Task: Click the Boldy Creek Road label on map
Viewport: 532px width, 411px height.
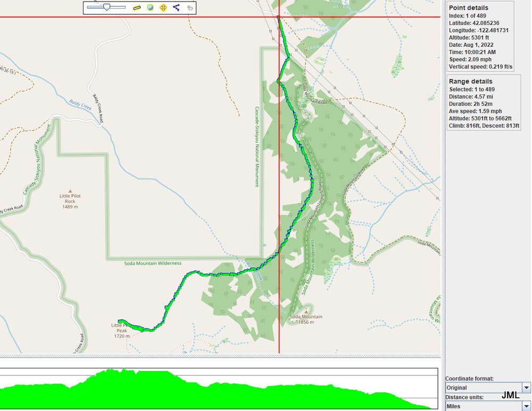Action: point(98,108)
